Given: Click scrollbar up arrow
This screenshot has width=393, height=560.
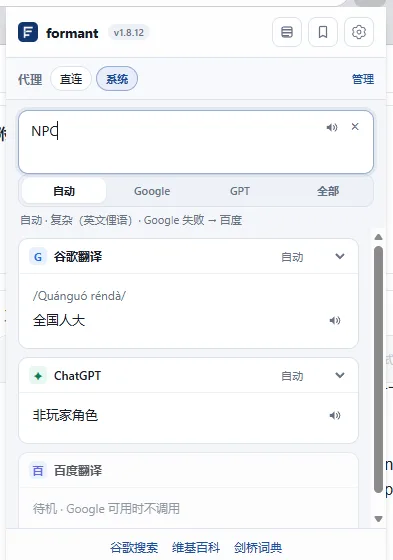Looking at the screenshot, I should click(378, 237).
